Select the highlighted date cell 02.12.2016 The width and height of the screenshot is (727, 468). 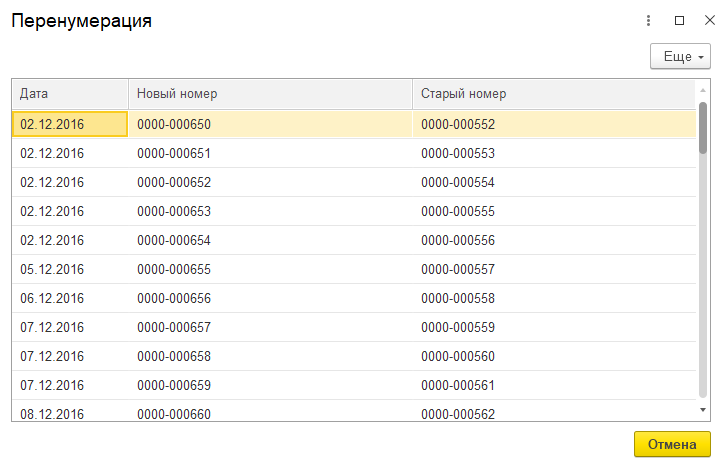pyautogui.click(x=70, y=124)
